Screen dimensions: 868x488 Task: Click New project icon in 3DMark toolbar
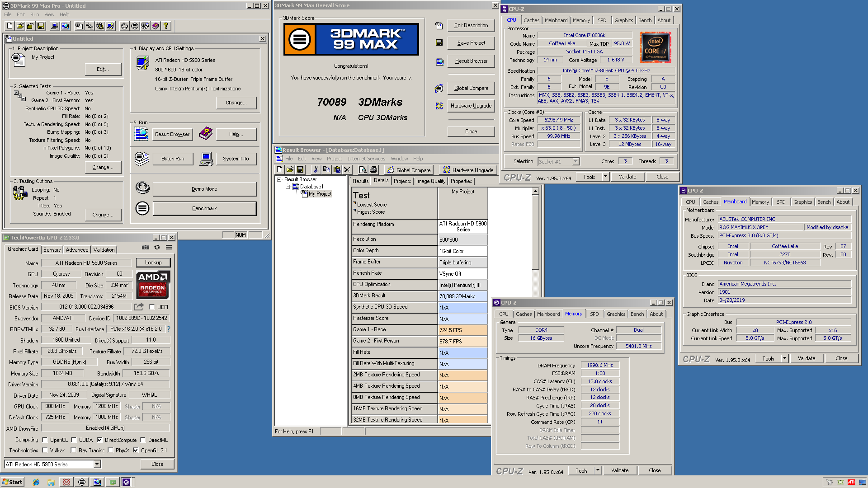click(x=9, y=26)
